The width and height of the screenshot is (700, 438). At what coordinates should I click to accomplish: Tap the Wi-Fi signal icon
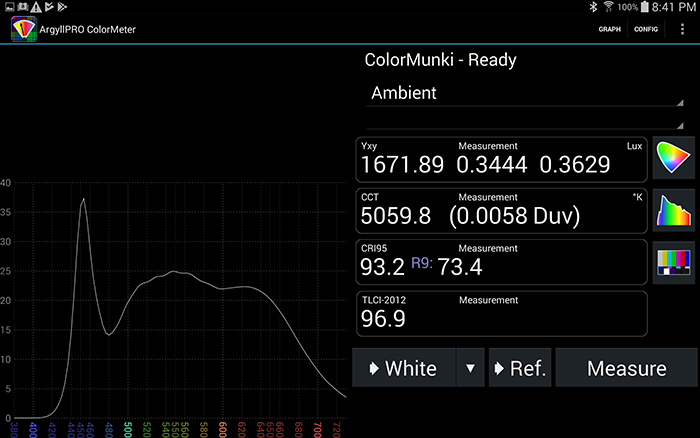point(608,7)
